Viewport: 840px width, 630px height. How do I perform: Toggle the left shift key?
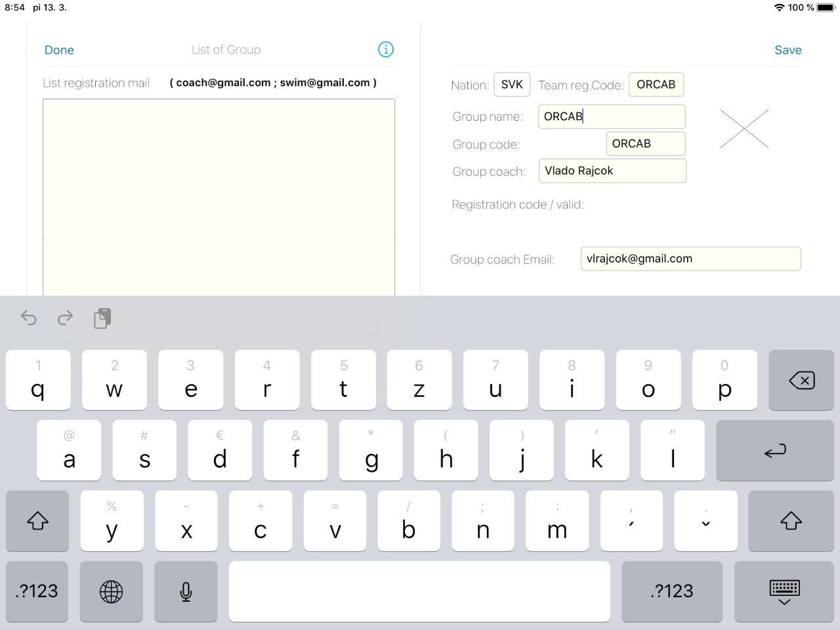click(37, 521)
